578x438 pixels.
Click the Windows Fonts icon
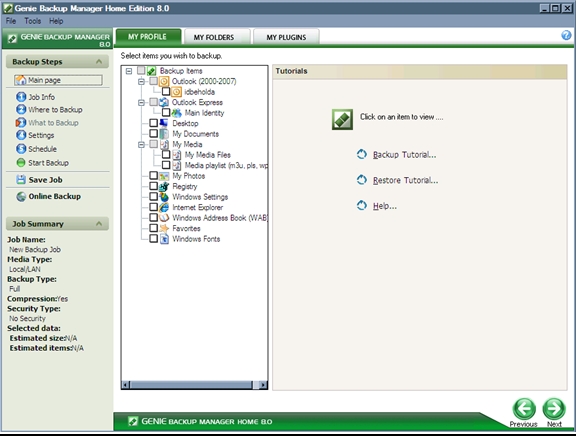click(164, 239)
